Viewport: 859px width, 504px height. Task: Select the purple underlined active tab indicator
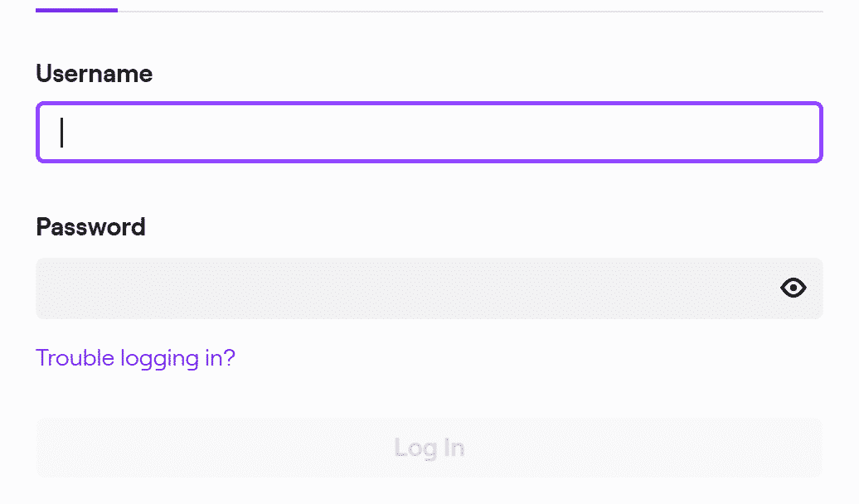pos(76,10)
